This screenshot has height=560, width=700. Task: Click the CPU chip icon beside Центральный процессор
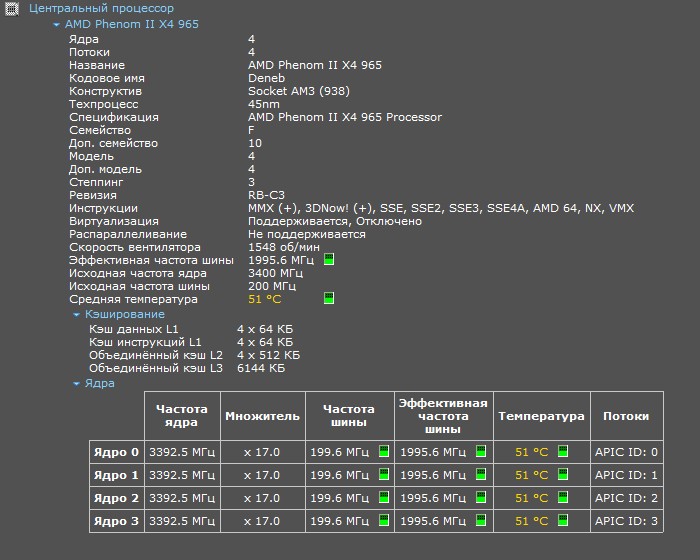[x=12, y=9]
